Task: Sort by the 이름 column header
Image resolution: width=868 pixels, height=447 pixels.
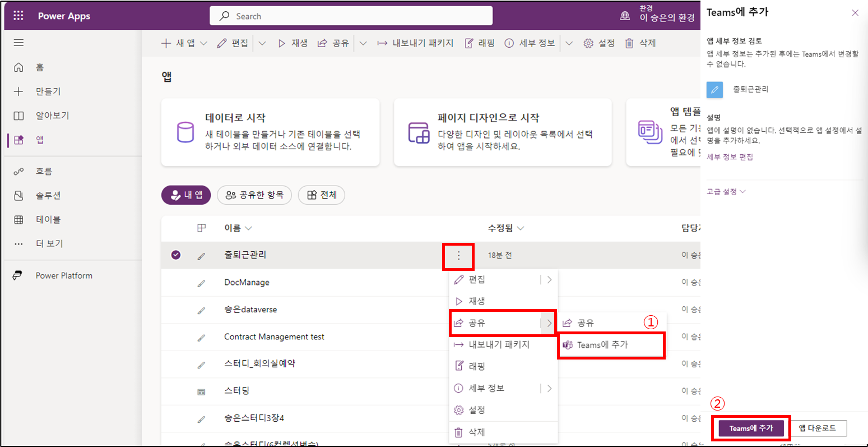Action: 238,228
